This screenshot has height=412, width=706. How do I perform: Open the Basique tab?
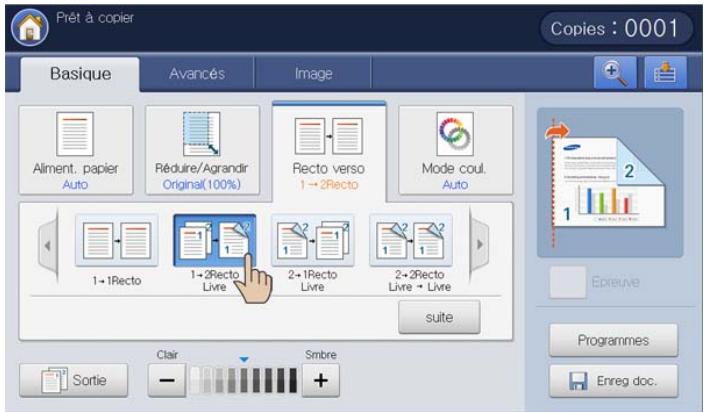click(80, 74)
